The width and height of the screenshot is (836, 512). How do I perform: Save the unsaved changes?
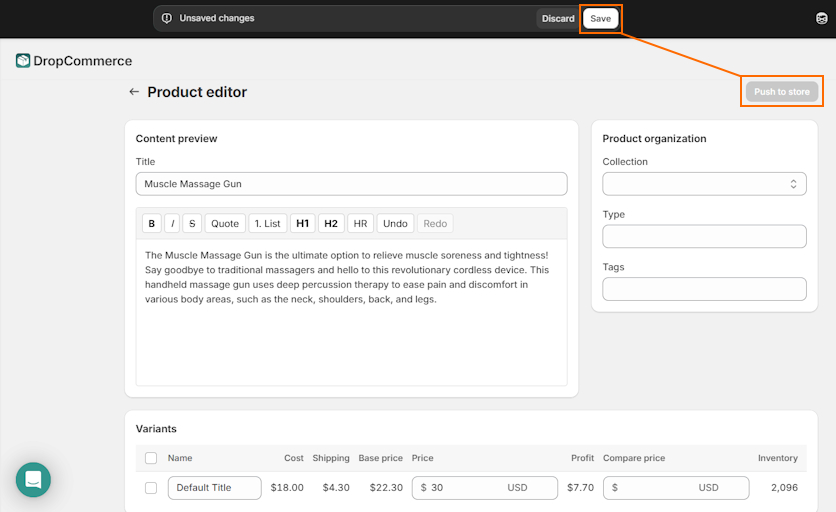[600, 18]
